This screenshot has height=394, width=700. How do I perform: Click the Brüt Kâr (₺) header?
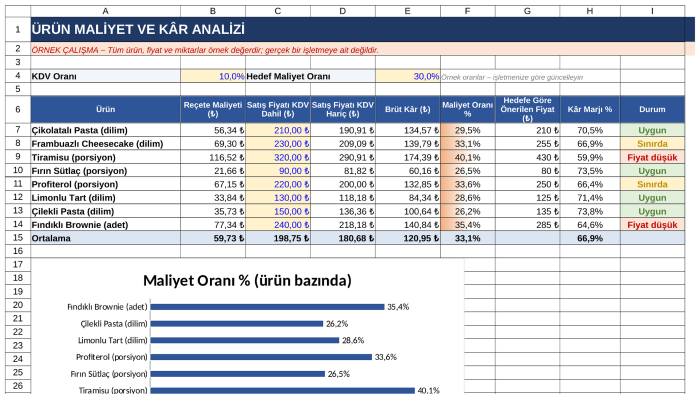tap(408, 109)
